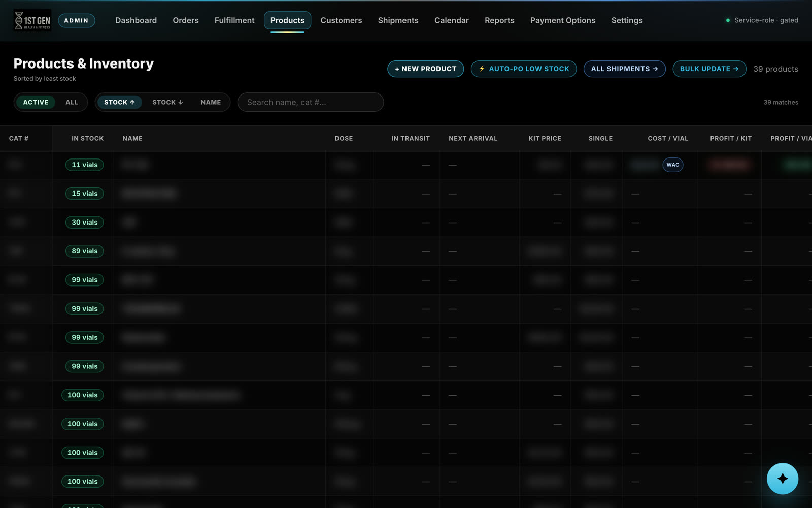Open the Bulk Update page
812x508 pixels.
point(709,69)
